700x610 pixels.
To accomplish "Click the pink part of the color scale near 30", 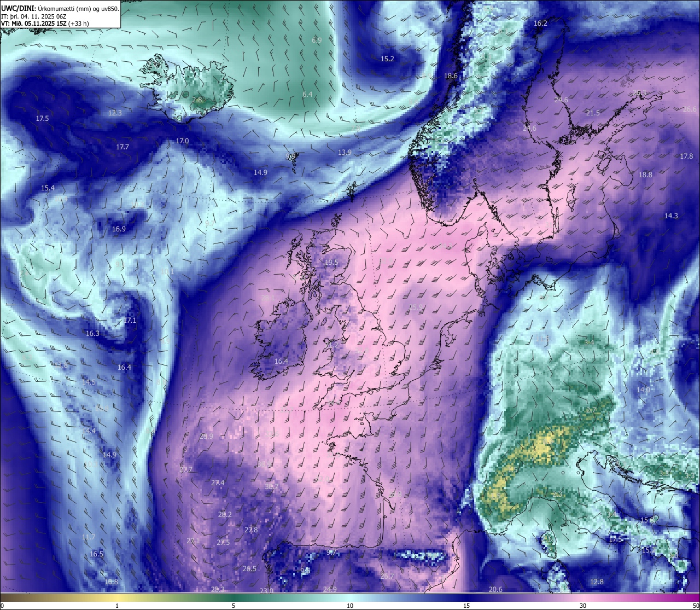I will tap(583, 597).
